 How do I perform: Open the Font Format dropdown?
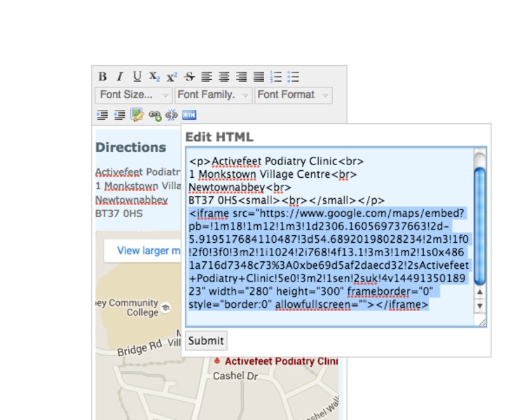click(x=293, y=95)
